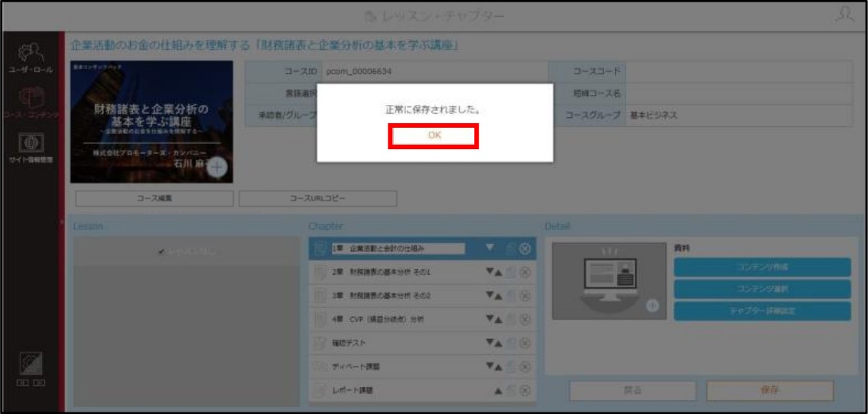Click the コンテンツ作成 button
This screenshot has width=868, height=414.
(762, 267)
